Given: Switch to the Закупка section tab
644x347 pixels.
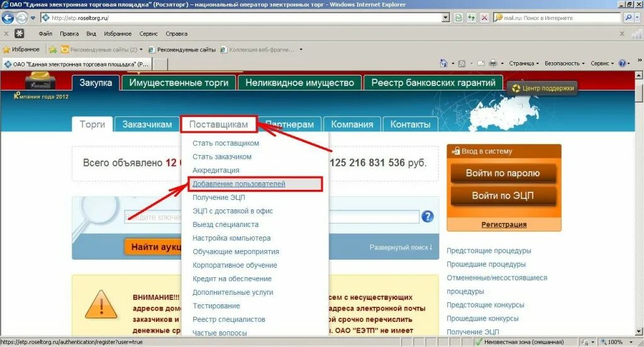Looking at the screenshot, I should pyautogui.click(x=96, y=82).
